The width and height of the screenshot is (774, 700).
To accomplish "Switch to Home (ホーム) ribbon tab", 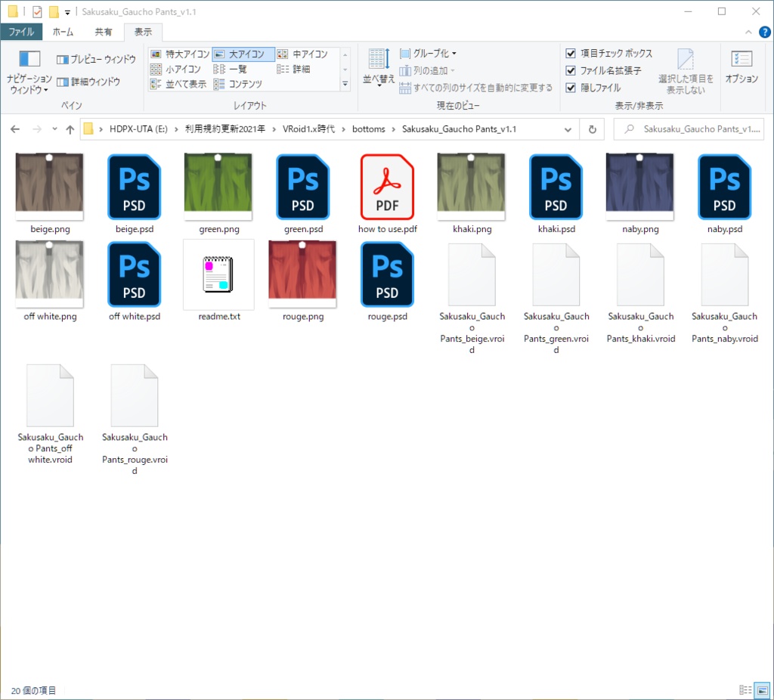I will tap(63, 32).
